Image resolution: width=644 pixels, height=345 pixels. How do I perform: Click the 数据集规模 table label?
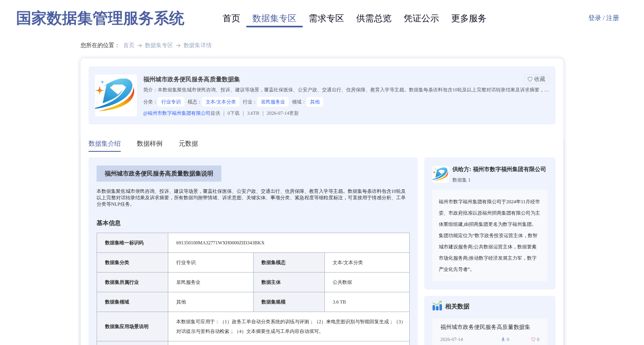[274, 302]
